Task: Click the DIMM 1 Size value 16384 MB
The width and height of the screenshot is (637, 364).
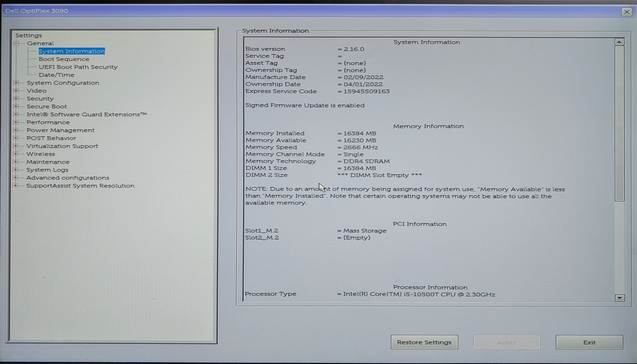Action: [x=360, y=169]
